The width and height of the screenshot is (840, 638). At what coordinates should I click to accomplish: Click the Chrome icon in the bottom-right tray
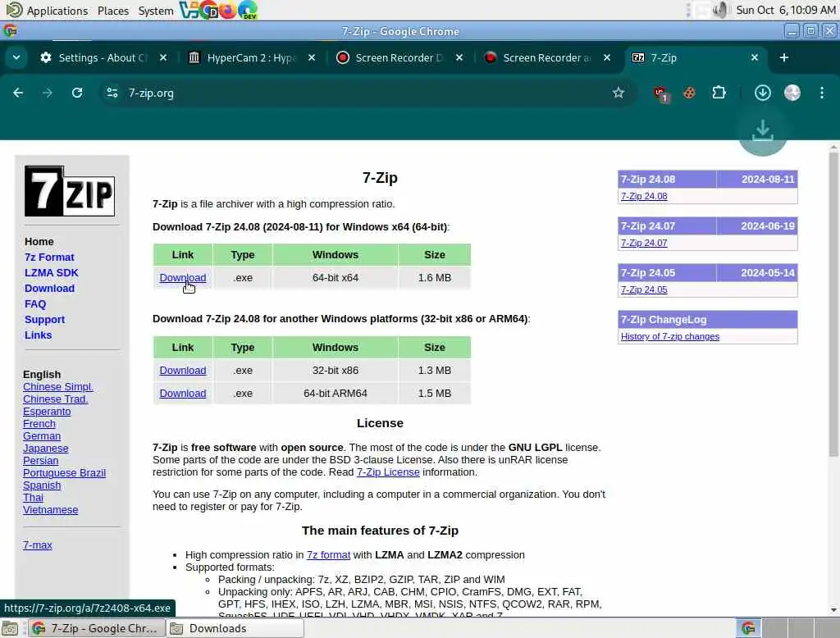(x=748, y=628)
